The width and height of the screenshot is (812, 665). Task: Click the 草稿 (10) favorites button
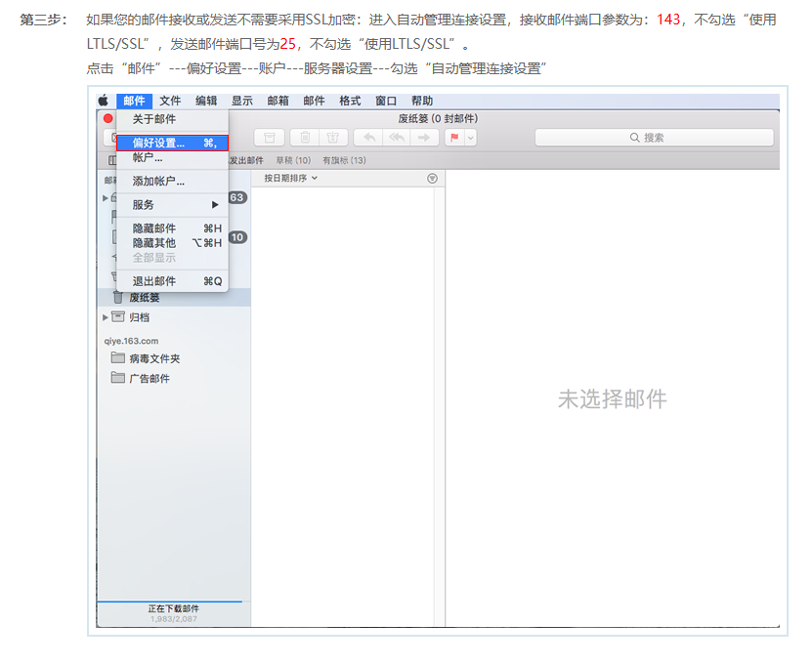point(293,160)
